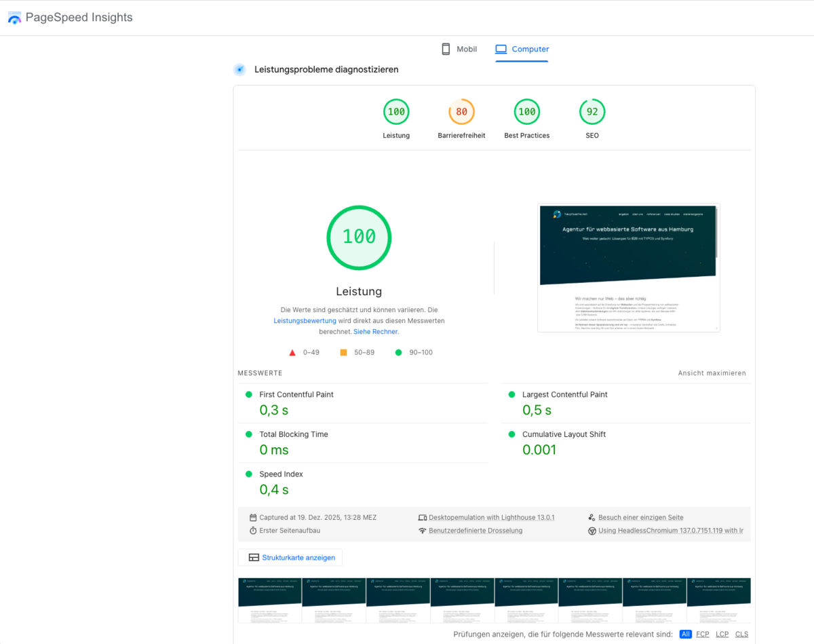Filter audits by LCP
This screenshot has width=814, height=644.
(x=722, y=634)
